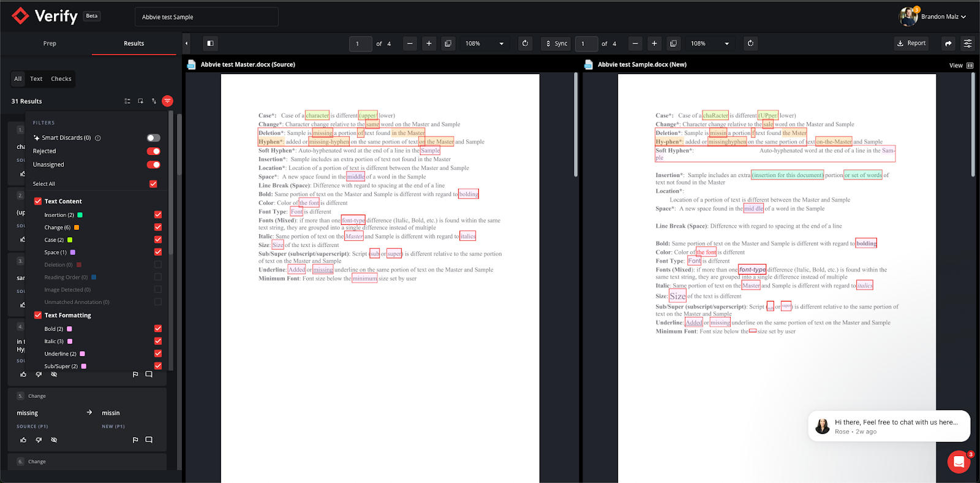
Task: Uncheck the Underline (2) filter checkbox
Action: pos(158,354)
